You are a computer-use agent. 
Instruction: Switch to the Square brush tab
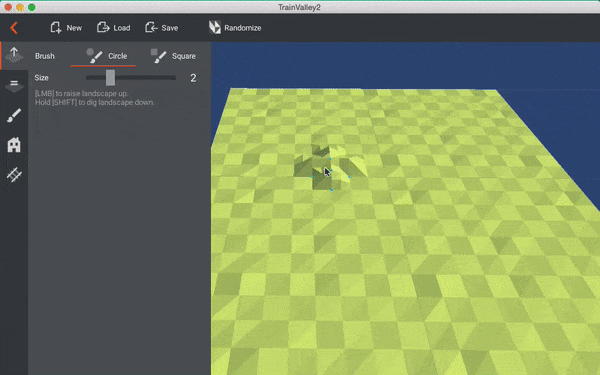coord(173,56)
